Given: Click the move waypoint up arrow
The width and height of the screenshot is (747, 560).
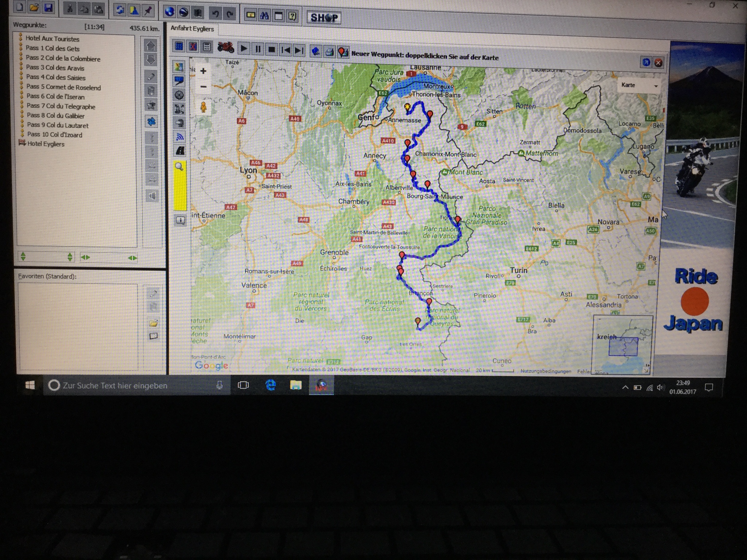Looking at the screenshot, I should (x=151, y=46).
